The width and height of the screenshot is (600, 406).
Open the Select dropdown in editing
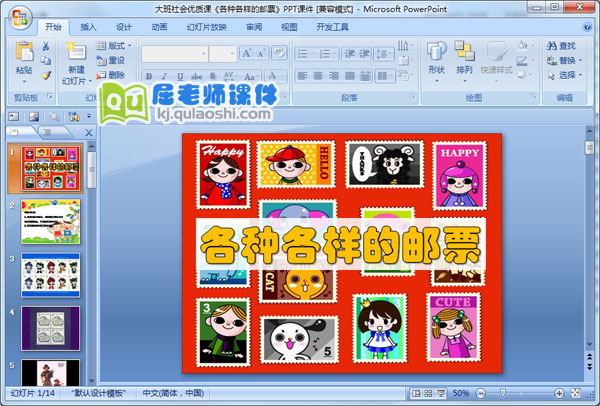564,75
